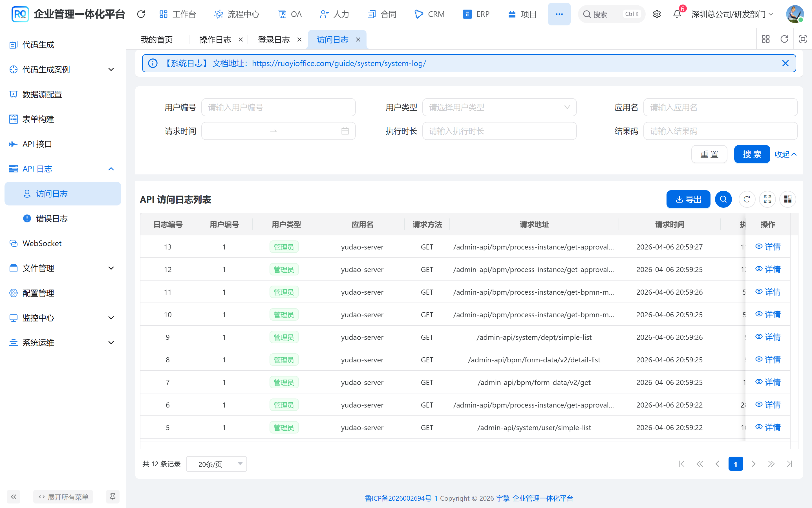812x508 pixels.
Task: Open the calendar icon in 请求时间 field
Action: click(345, 131)
